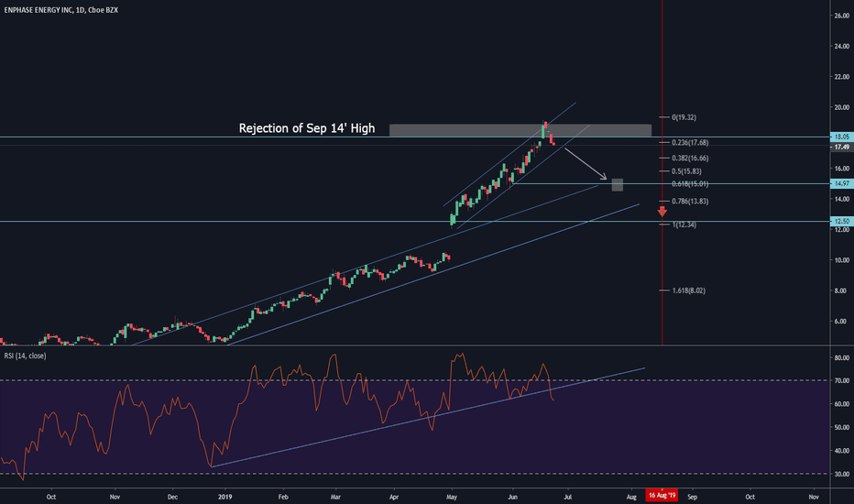Click the Jun label on time axis
The image size is (854, 504).
pos(512,497)
